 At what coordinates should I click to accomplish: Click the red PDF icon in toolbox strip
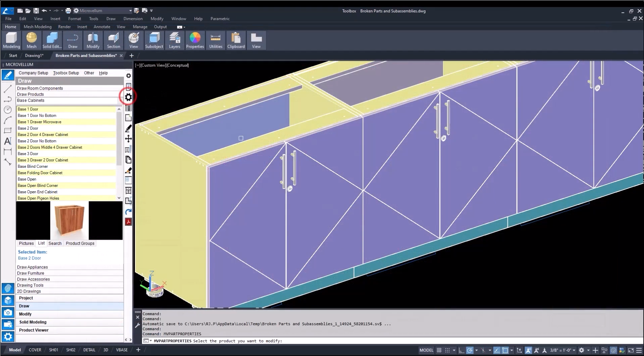(x=128, y=222)
